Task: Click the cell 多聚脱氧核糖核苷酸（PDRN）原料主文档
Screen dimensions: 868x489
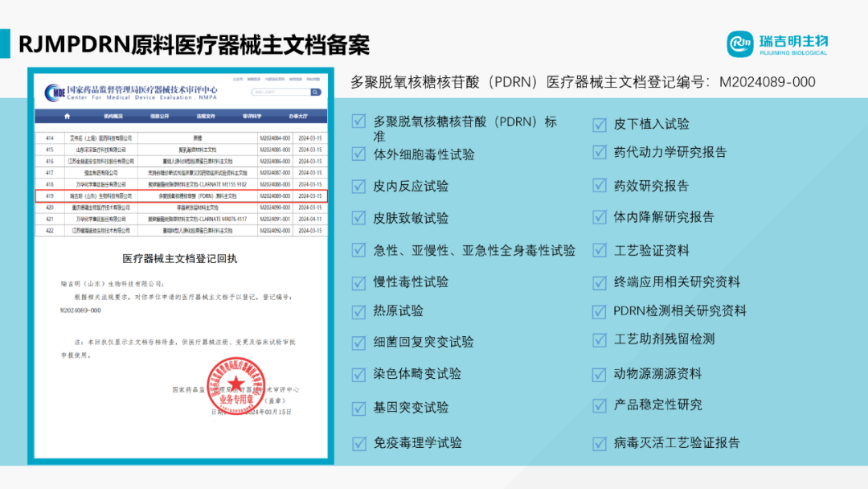Action: [198, 196]
